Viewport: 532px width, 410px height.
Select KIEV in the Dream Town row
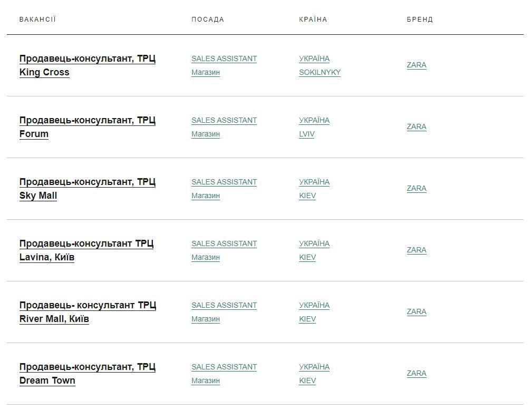click(307, 381)
